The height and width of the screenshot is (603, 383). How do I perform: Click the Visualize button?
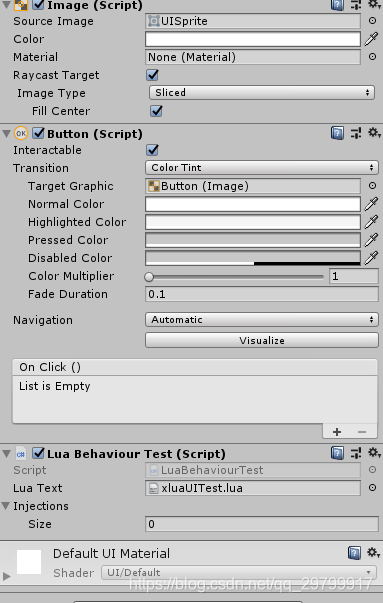coord(262,340)
